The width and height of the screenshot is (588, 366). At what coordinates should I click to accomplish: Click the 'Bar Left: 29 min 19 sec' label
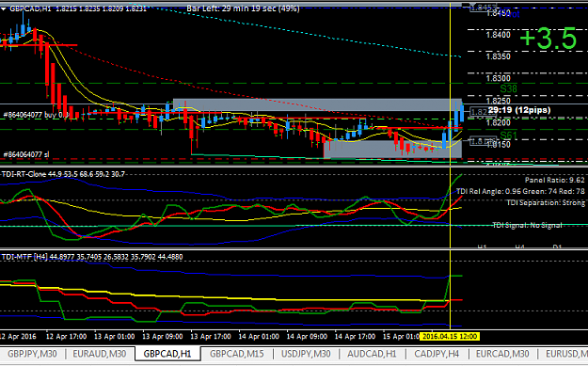click(244, 8)
